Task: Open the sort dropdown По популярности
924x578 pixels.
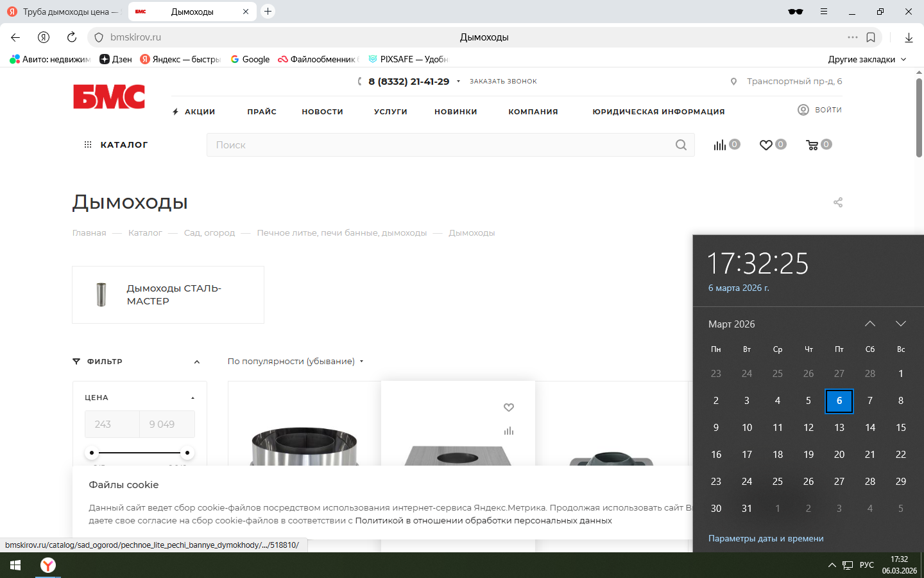Action: pyautogui.click(x=295, y=362)
